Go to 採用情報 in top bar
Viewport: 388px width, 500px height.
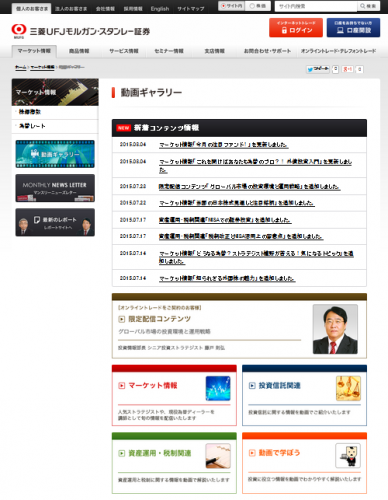pos(133,9)
